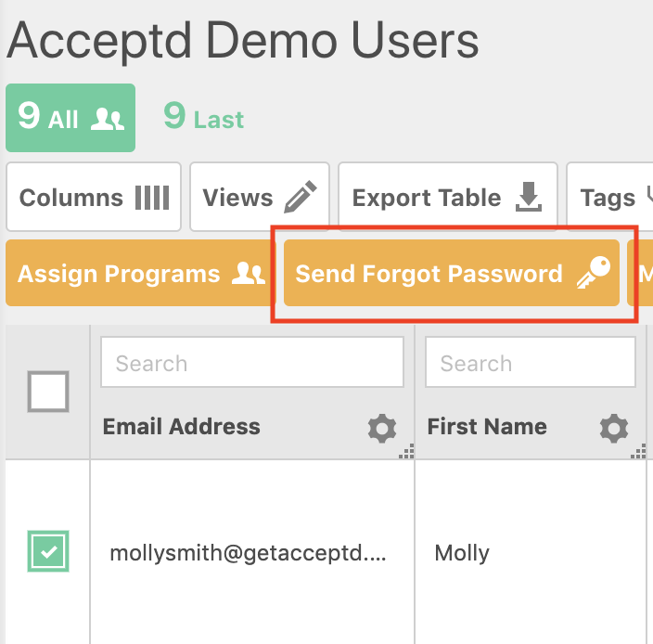Viewport: 653px width, 644px height.
Task: Uncheck the mollysmith row checkbox
Action: pos(48,551)
